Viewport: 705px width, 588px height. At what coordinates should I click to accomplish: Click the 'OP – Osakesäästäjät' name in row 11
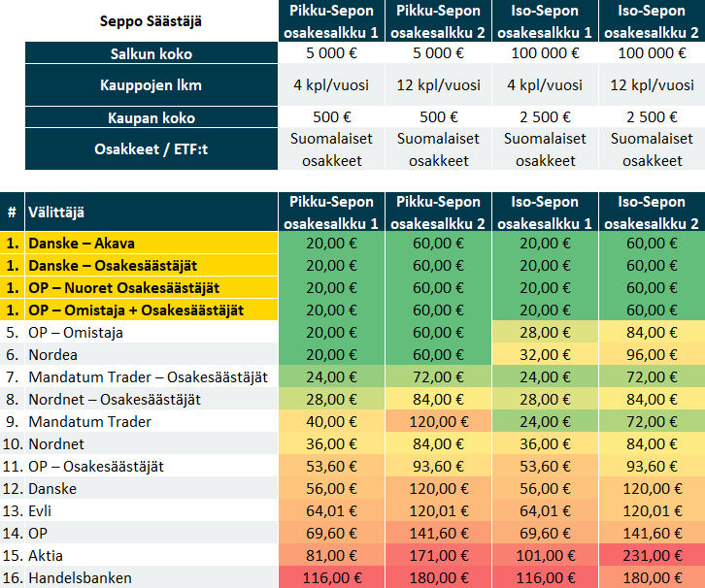click(x=96, y=467)
